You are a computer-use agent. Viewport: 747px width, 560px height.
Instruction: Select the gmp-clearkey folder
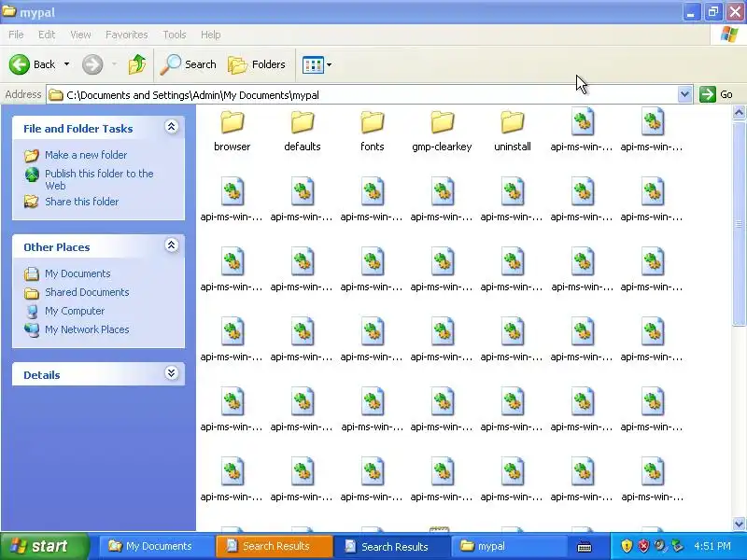coord(442,131)
